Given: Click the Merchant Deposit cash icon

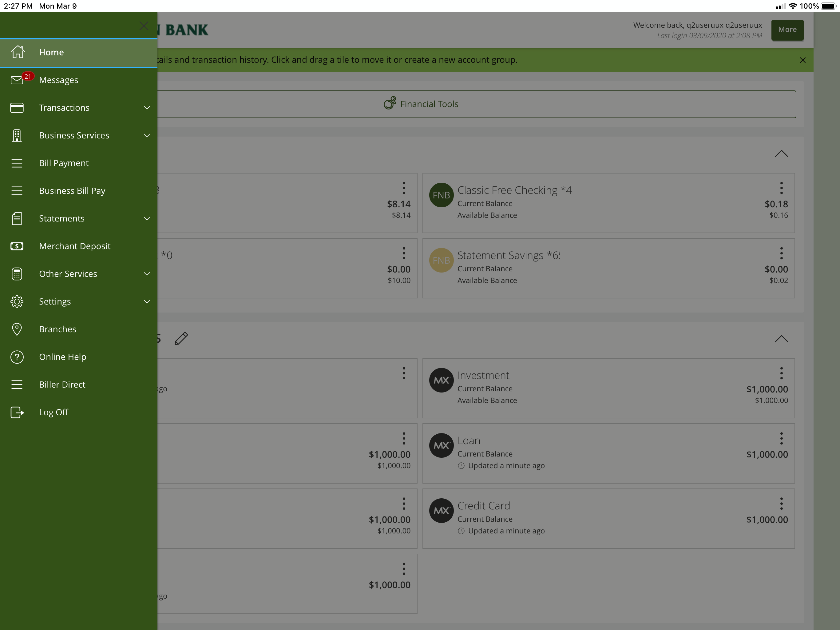Looking at the screenshot, I should click(x=17, y=246).
